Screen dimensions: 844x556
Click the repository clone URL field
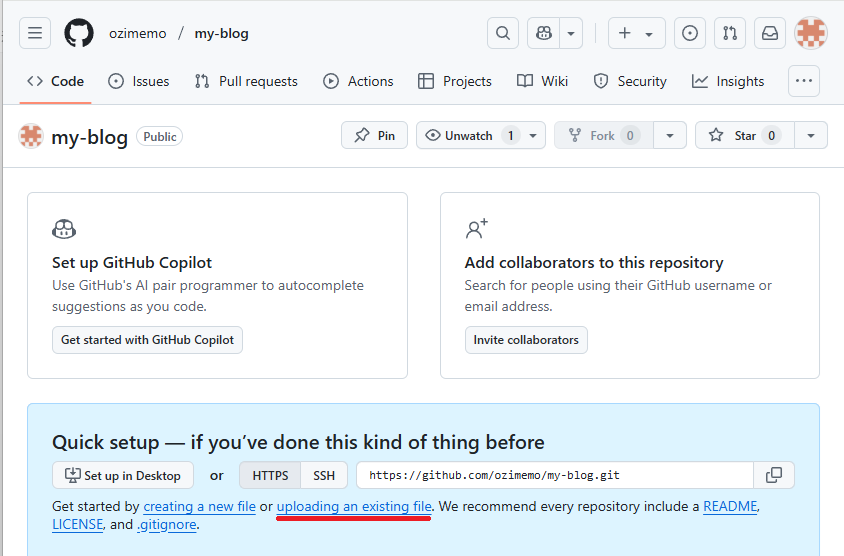click(x=555, y=475)
